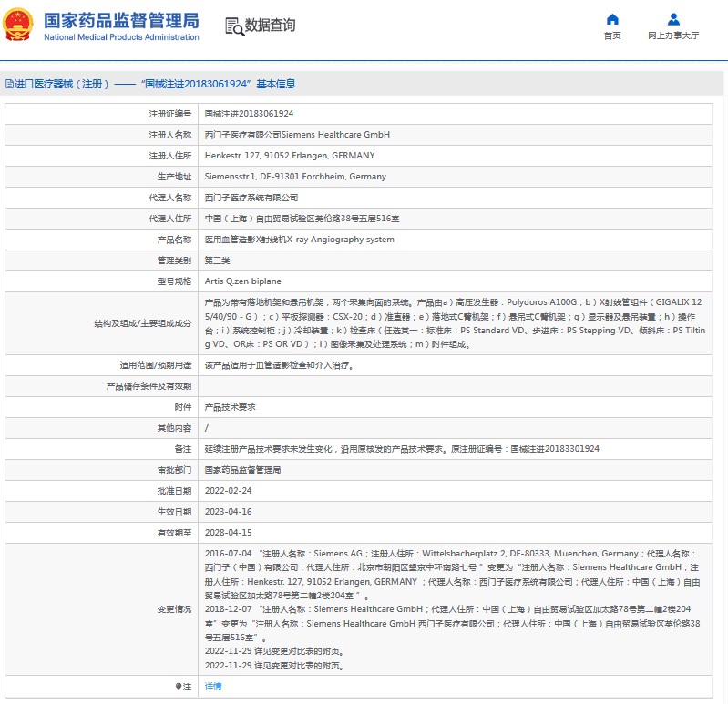The height and width of the screenshot is (704, 728).
Task: Click 西门子医疗系统有限公司 agent name
Action: click(251, 198)
